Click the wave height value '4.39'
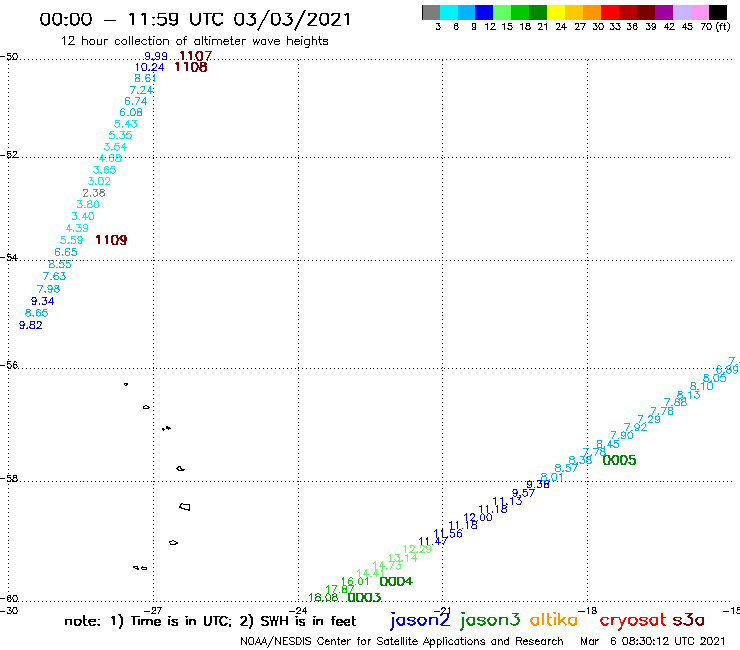The height and width of the screenshot is (650, 740). click(77, 228)
